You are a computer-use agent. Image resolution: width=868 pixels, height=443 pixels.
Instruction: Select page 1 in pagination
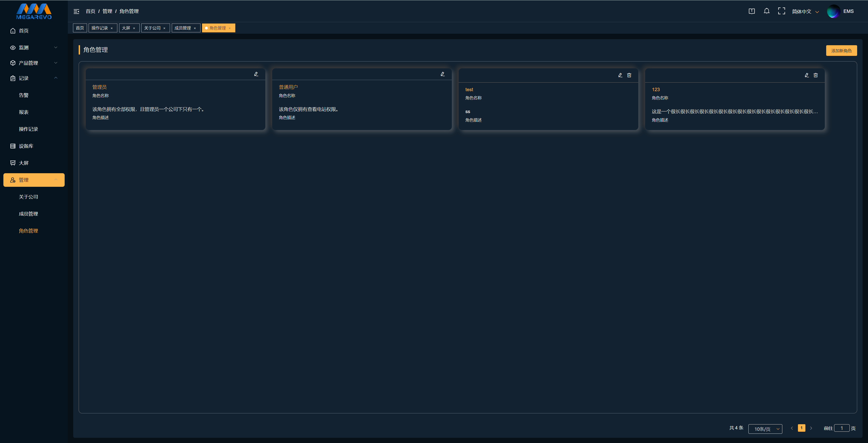(802, 428)
